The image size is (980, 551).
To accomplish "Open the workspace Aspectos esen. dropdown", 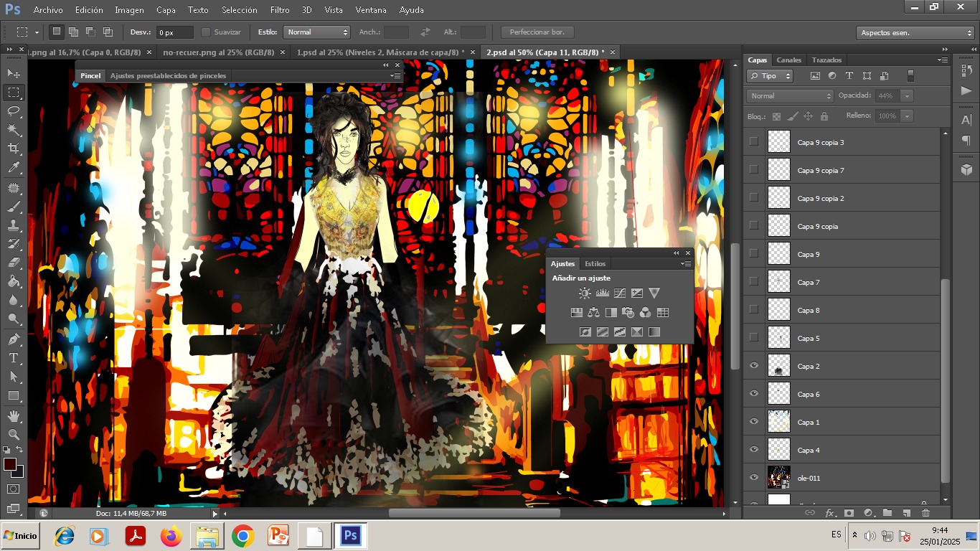I will coord(915,33).
